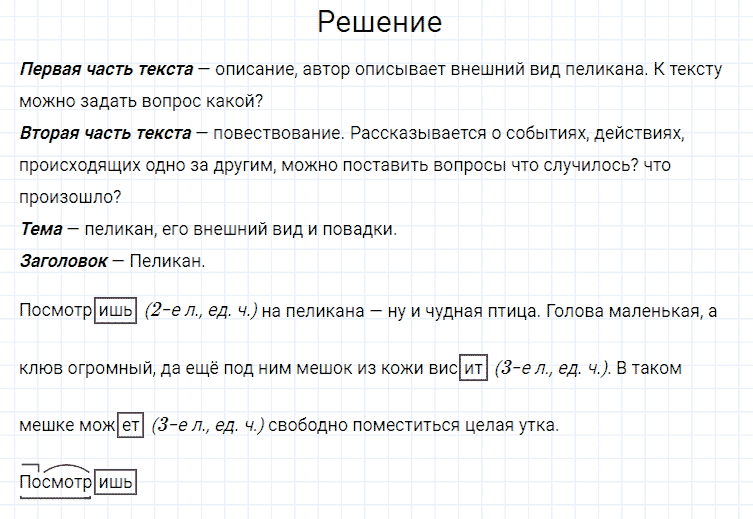Click the boxed ending "ит" after "вис"
Viewport: 753px width, 519px height.
tap(473, 369)
